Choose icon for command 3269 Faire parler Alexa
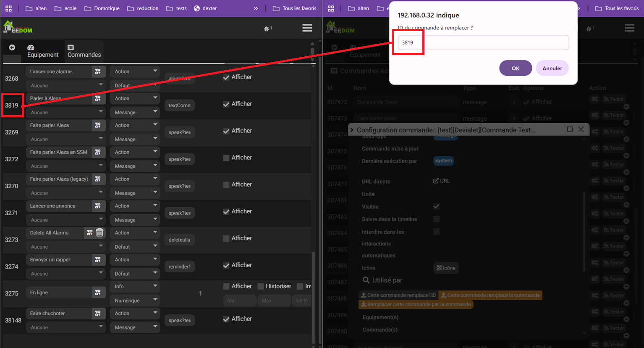The height and width of the screenshot is (348, 644). [x=98, y=125]
